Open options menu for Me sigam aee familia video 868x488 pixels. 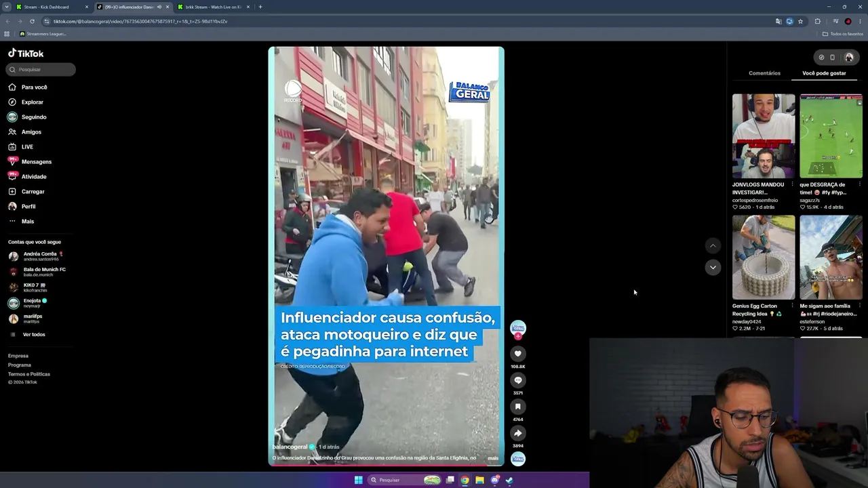point(860,306)
